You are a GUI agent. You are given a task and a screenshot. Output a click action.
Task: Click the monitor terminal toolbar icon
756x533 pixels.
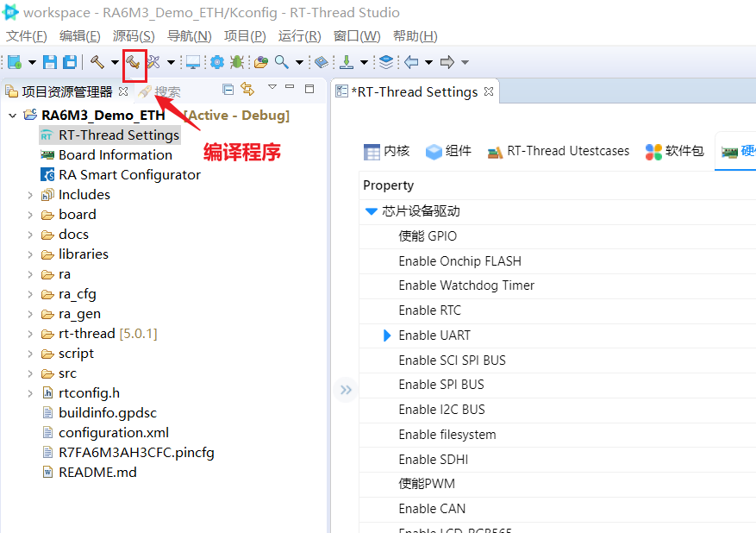coord(193,62)
